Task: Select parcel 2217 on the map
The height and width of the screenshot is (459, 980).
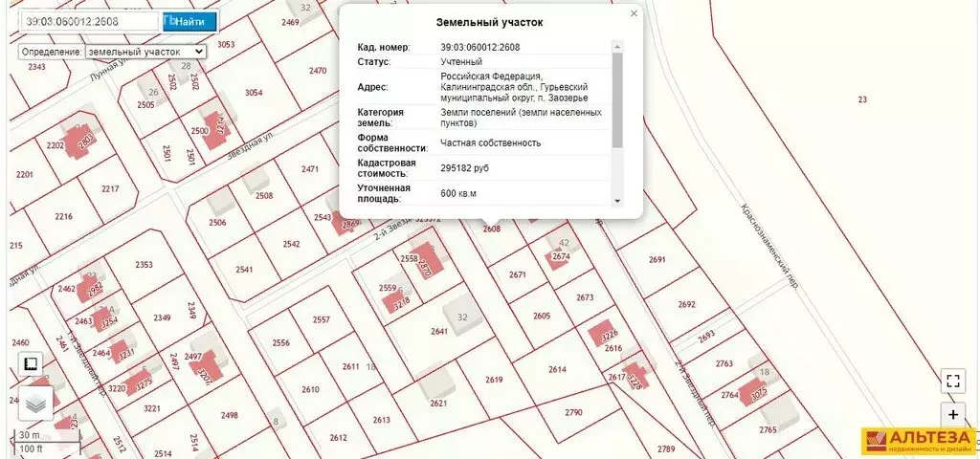Action: coord(110,188)
